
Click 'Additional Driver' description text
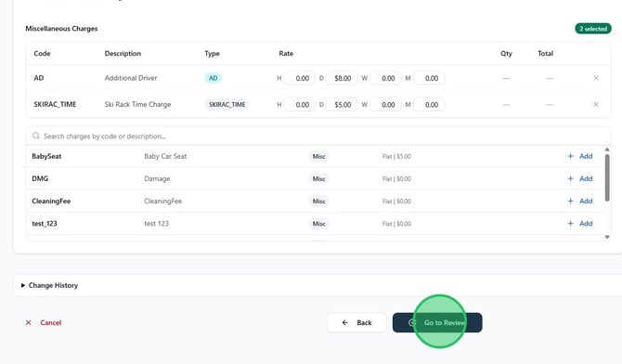point(131,78)
